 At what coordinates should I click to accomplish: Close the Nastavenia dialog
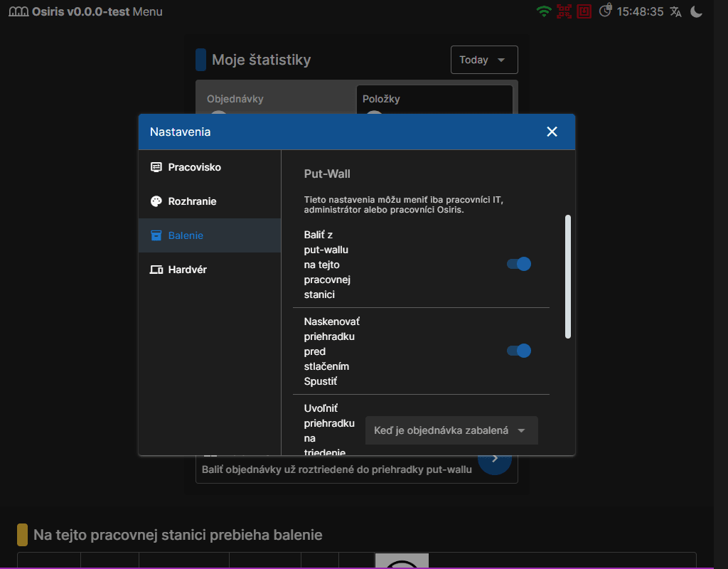(552, 132)
